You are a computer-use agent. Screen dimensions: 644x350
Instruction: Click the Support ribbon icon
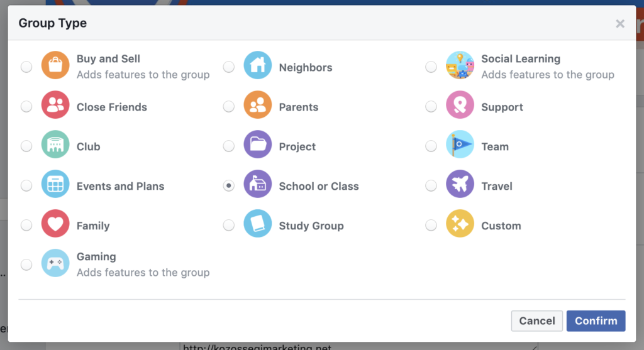click(x=460, y=105)
